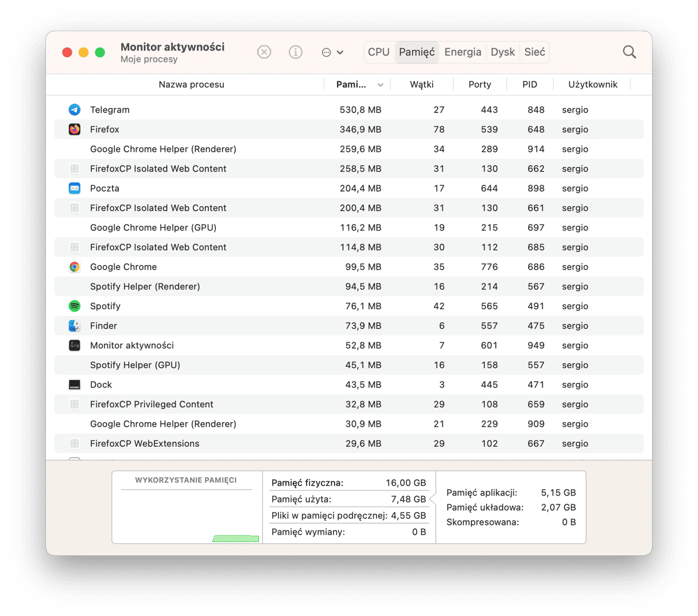Select the Monitor aktywności process name in list
The width and height of the screenshot is (698, 616).
(132, 345)
